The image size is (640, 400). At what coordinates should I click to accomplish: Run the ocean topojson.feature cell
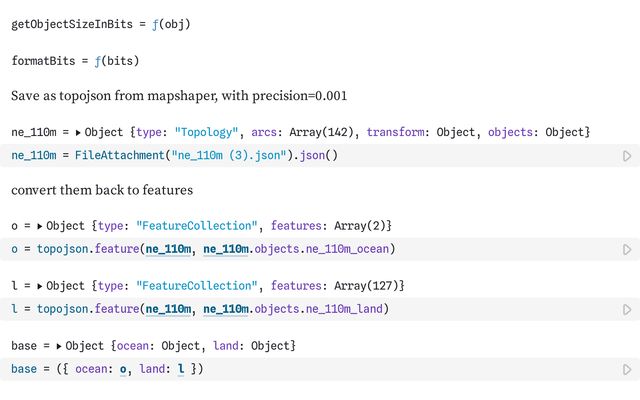tap(627, 249)
